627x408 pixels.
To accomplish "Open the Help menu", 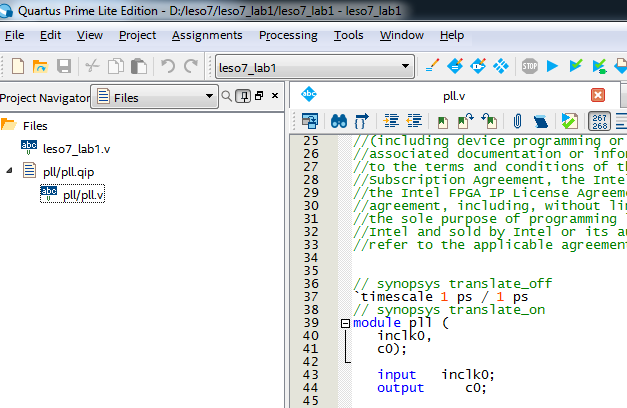I will [452, 35].
